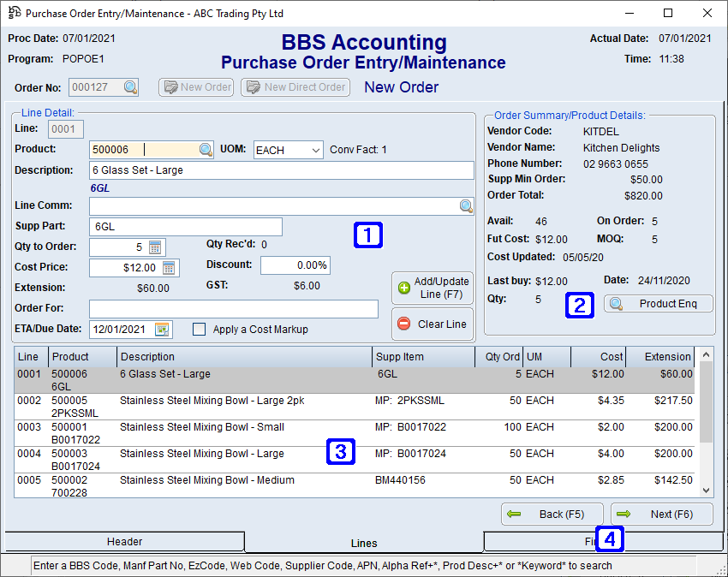Switch to the Header tab
Image resolution: width=728 pixels, height=577 pixels.
click(x=124, y=541)
